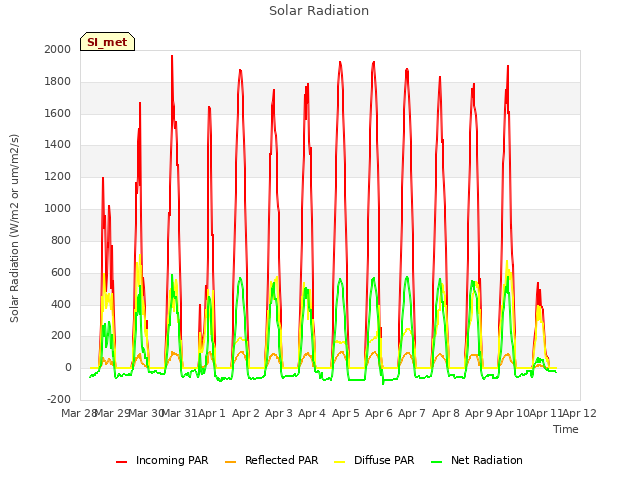The width and height of the screenshot is (640, 480).
Task: Click the Apr 1 x-axis label
Action: pyautogui.click(x=212, y=413)
